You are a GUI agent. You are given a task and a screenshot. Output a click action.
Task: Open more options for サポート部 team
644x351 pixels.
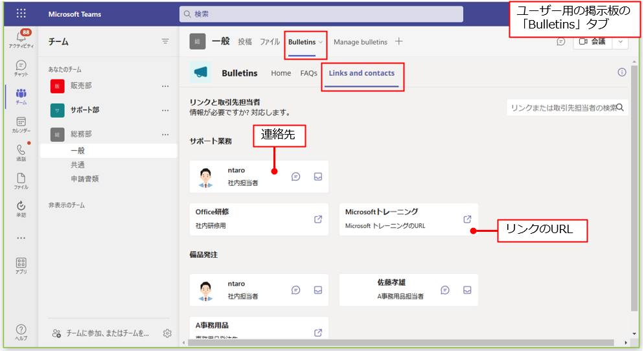click(165, 111)
